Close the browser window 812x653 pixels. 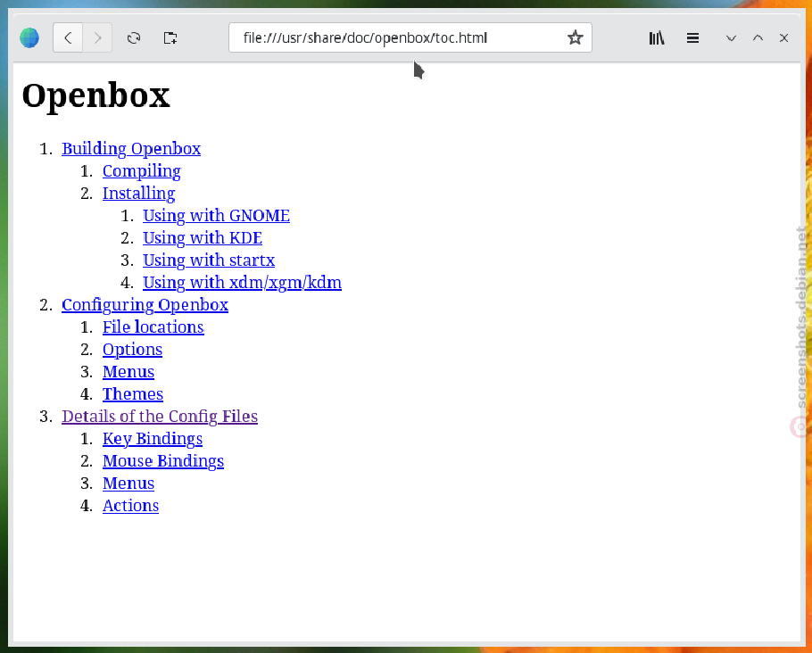[784, 37]
